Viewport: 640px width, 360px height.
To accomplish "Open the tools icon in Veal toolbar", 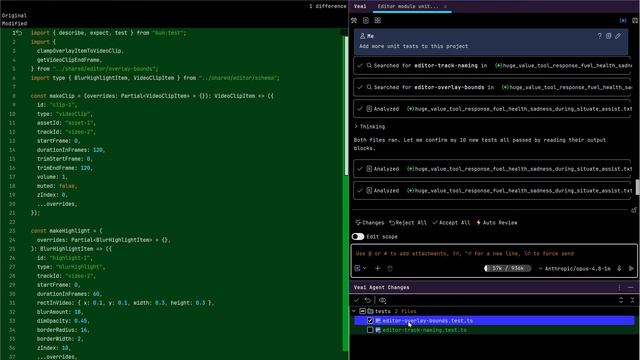I will click(354, 20).
